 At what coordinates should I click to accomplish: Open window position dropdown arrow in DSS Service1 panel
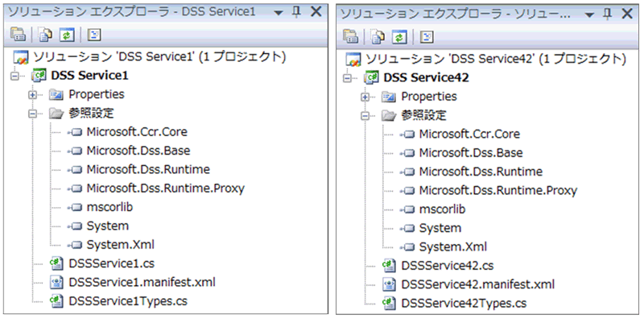click(x=279, y=13)
